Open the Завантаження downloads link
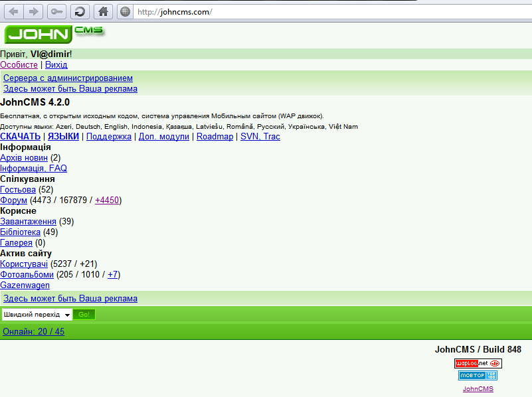The height and width of the screenshot is (397, 532). click(28, 221)
